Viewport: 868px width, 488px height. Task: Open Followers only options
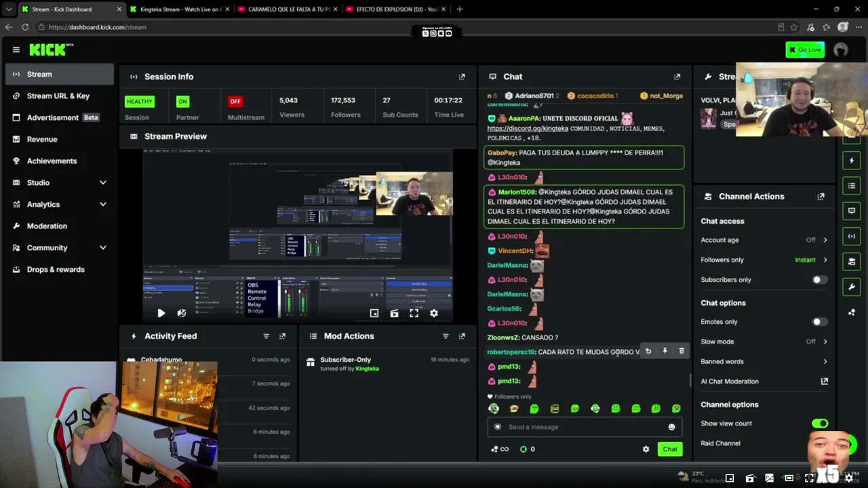tap(764, 260)
